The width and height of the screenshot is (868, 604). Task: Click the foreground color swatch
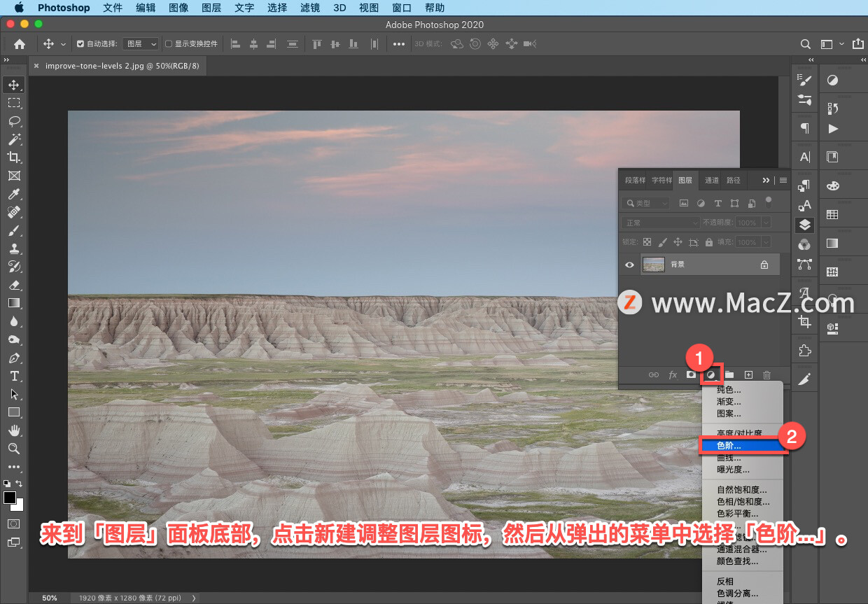10,498
